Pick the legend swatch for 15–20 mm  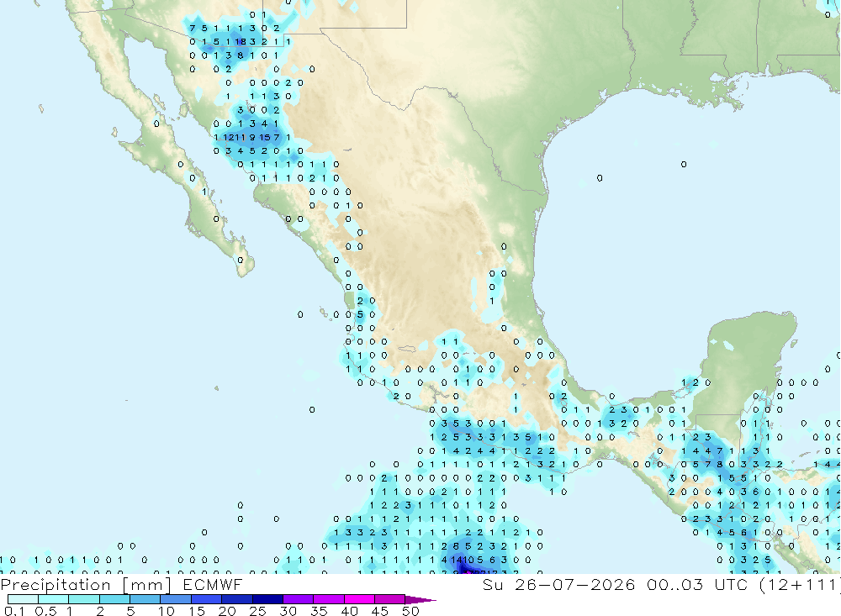tap(207, 599)
